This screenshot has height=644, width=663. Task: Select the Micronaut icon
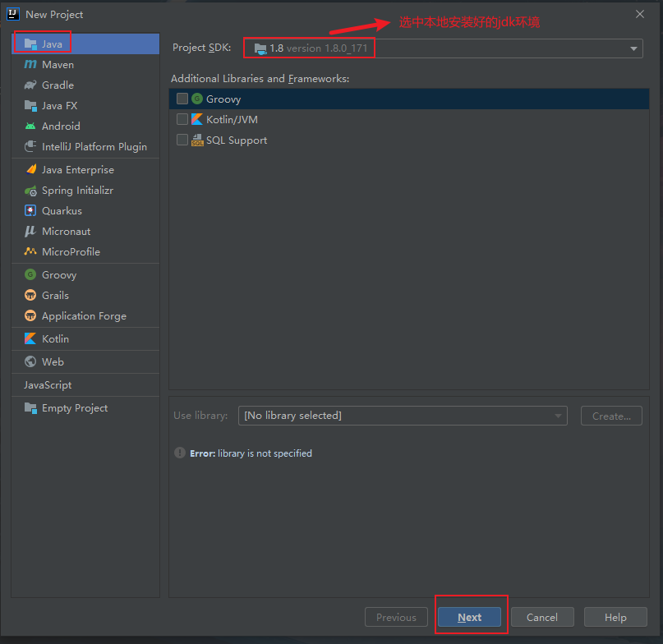point(30,232)
